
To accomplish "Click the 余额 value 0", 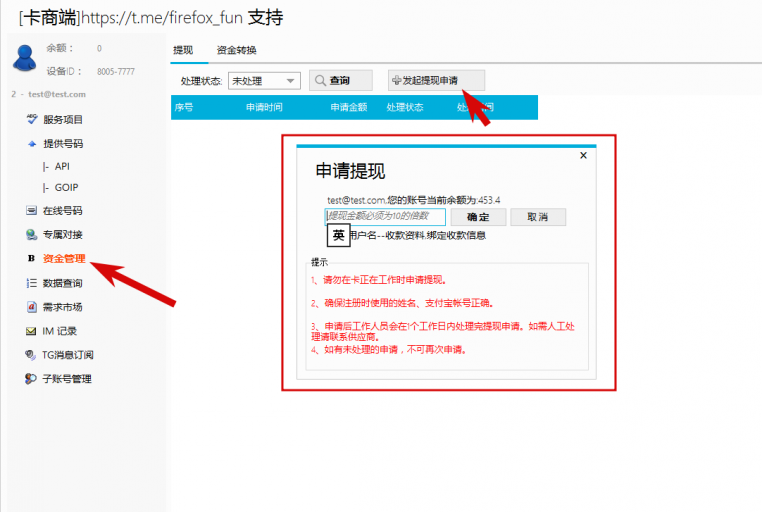I will [x=99, y=48].
